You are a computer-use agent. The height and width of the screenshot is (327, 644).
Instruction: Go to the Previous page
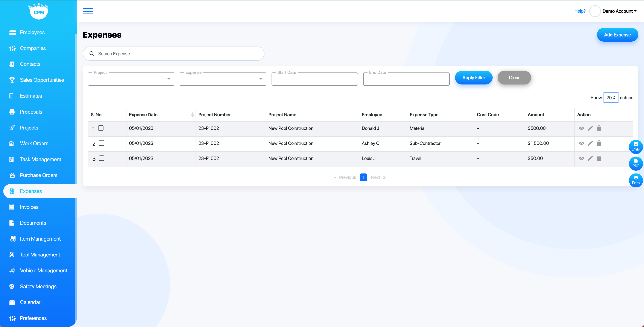(x=345, y=177)
